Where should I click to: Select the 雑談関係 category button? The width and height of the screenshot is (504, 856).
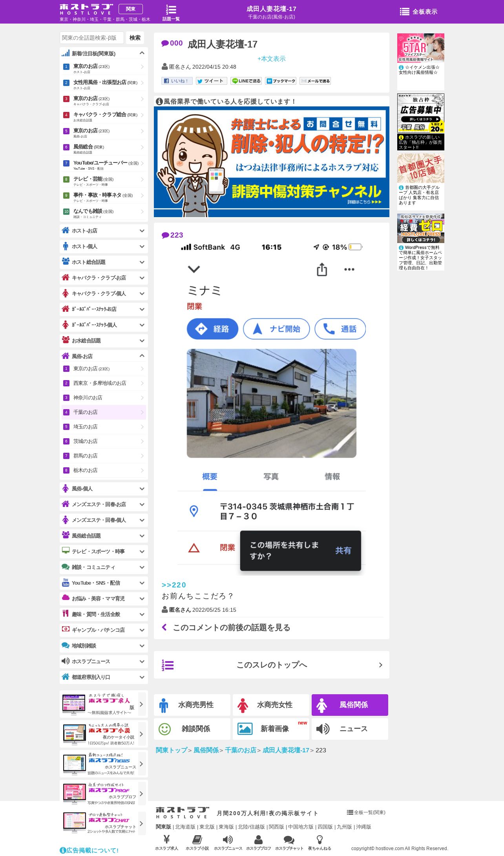pyautogui.click(x=192, y=729)
